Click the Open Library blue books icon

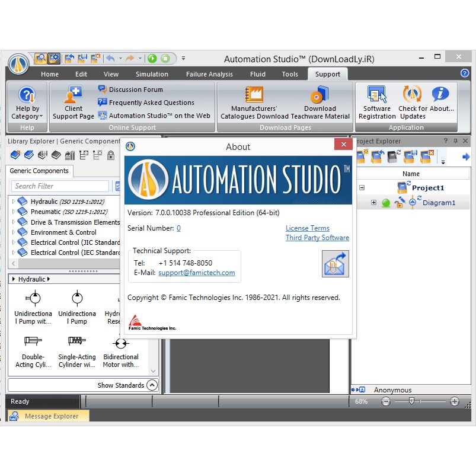click(x=29, y=155)
